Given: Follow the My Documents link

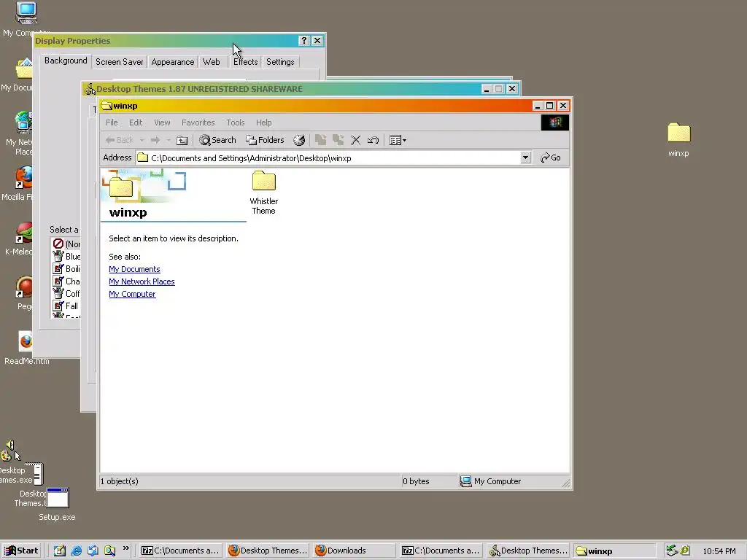Looking at the screenshot, I should click(134, 269).
